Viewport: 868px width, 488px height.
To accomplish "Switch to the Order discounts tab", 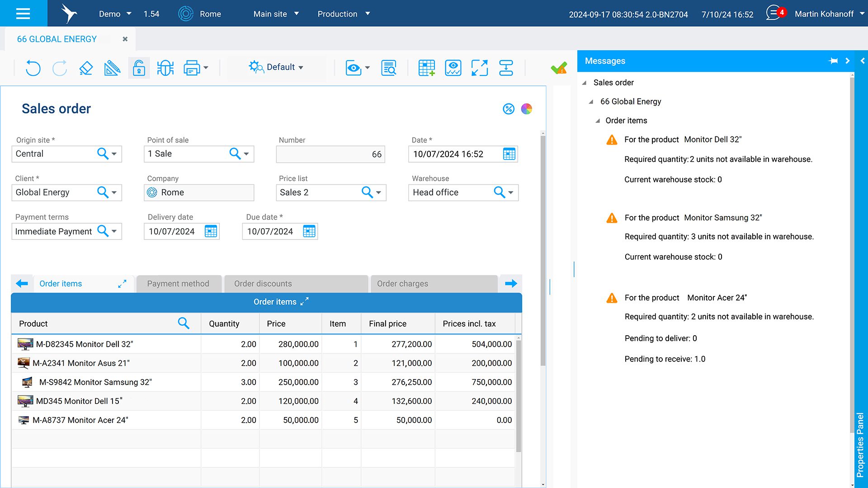I will [263, 284].
